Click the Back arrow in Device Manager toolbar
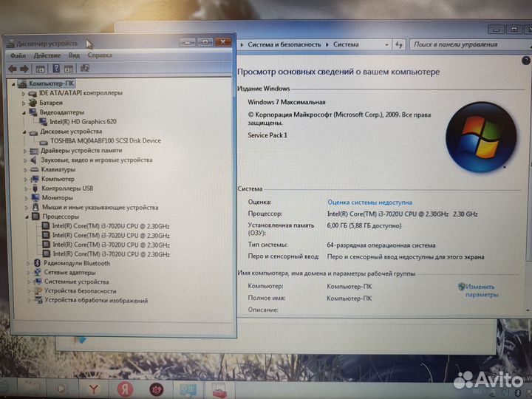The image size is (532, 399). [x=13, y=69]
